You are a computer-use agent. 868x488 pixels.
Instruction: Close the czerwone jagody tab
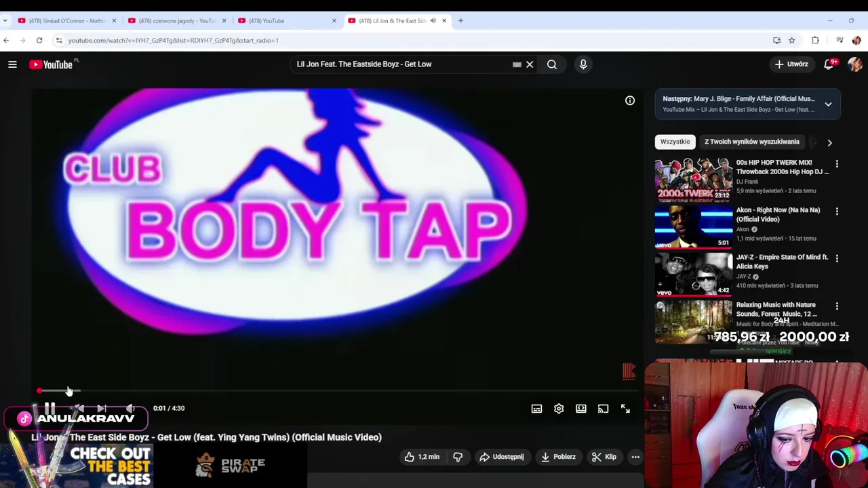[x=224, y=21]
